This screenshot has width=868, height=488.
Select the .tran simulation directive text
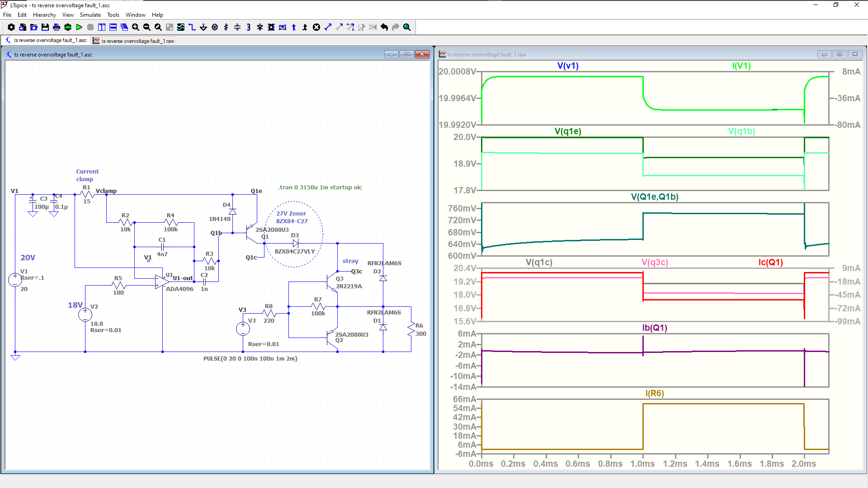pyautogui.click(x=320, y=187)
